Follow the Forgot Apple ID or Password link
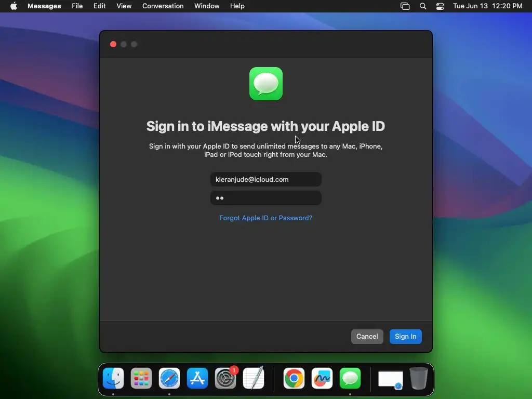 (265, 218)
